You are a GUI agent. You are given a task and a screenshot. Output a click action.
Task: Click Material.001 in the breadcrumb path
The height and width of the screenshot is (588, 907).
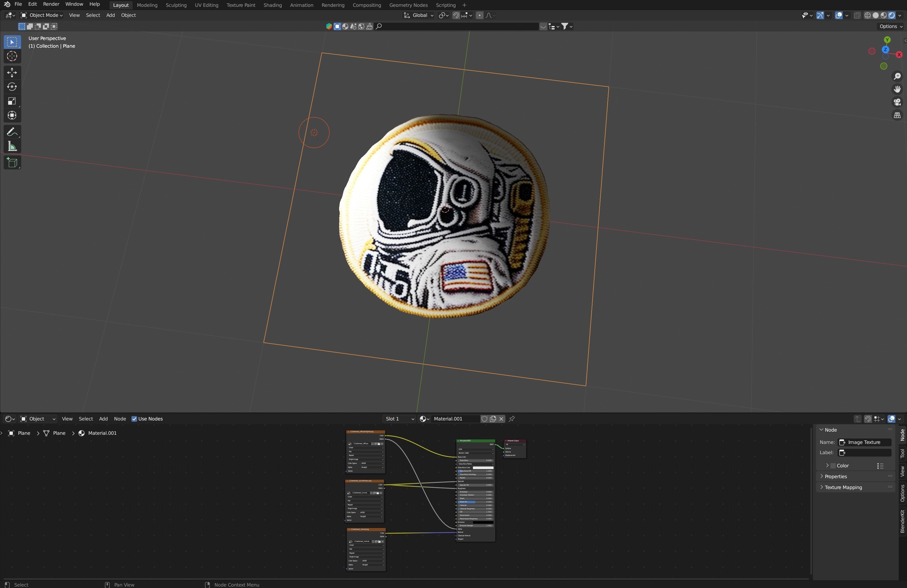[98, 433]
